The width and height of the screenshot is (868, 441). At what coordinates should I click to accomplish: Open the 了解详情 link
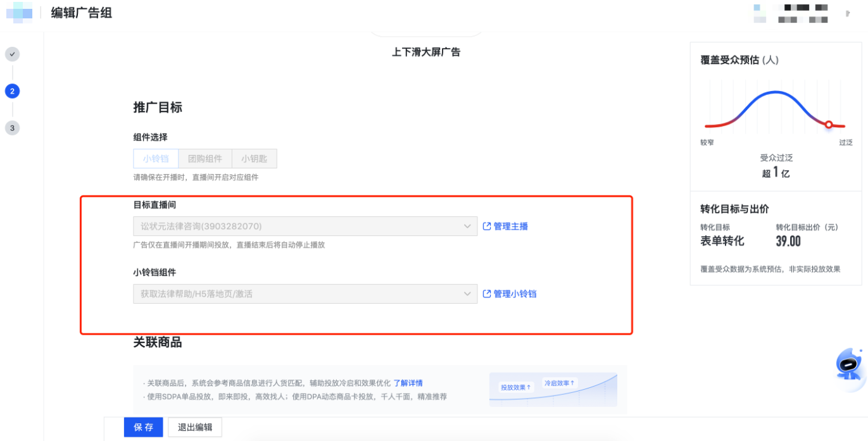click(408, 383)
